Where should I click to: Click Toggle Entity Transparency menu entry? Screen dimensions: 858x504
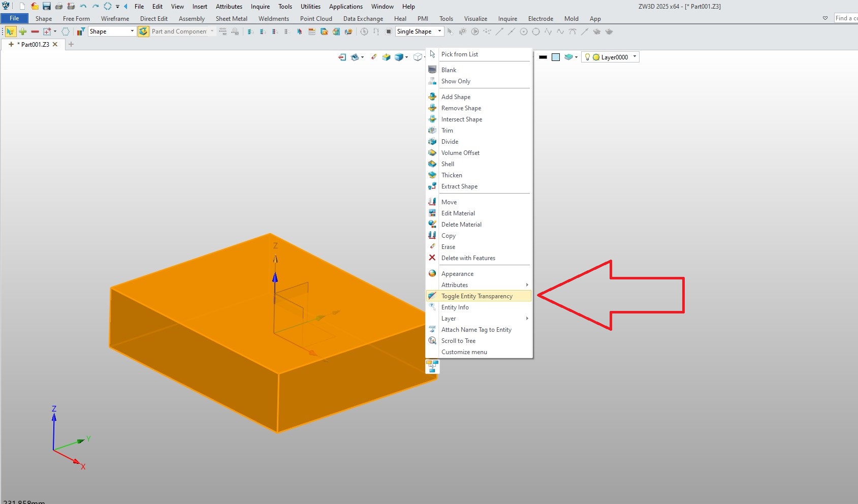[x=479, y=296]
